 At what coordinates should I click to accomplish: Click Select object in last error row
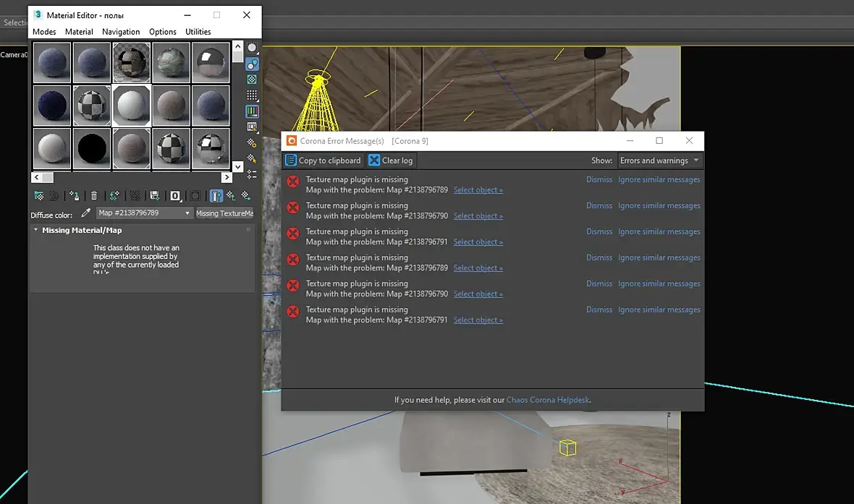point(478,320)
